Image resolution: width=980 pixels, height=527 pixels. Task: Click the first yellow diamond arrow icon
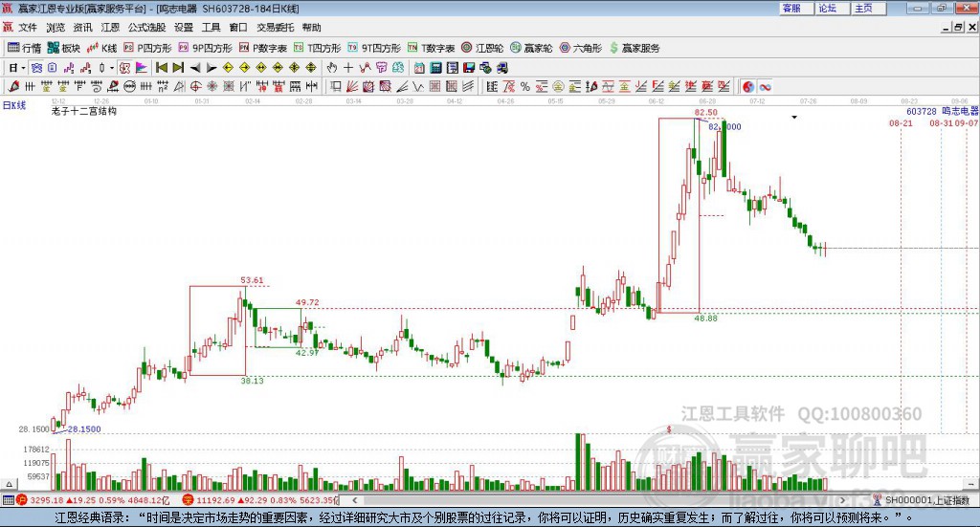(228, 68)
